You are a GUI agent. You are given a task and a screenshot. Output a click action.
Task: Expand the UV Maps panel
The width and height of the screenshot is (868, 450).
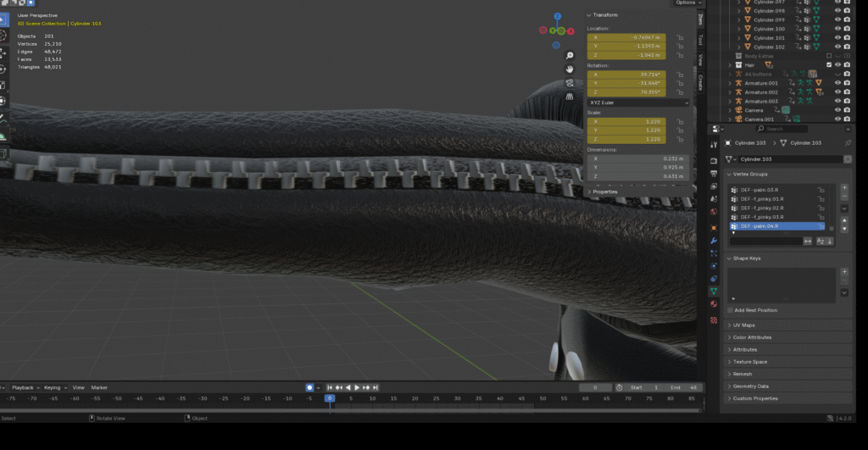point(743,325)
